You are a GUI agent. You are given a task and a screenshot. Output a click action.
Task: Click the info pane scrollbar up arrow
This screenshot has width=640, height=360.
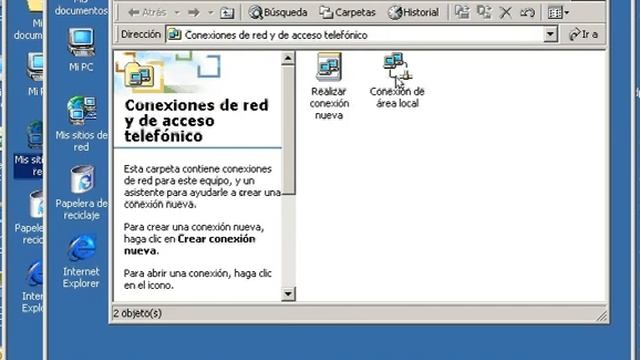click(x=288, y=59)
